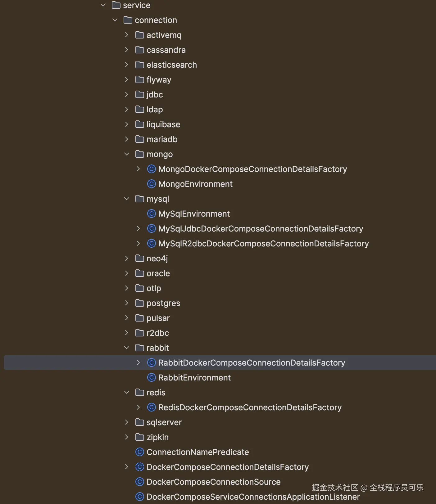This screenshot has width=436, height=504.
Task: Select the flyway folder name
Action: coord(159,80)
